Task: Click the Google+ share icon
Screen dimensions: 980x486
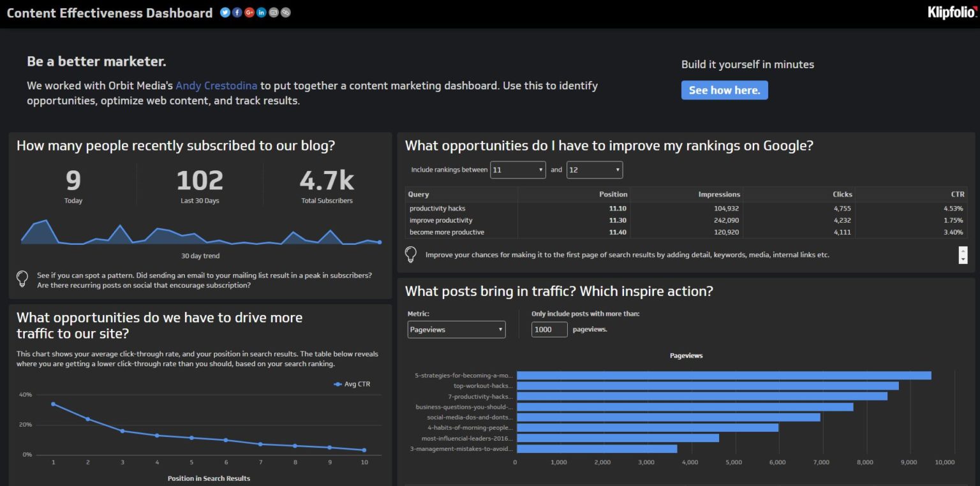Action: pyautogui.click(x=249, y=12)
